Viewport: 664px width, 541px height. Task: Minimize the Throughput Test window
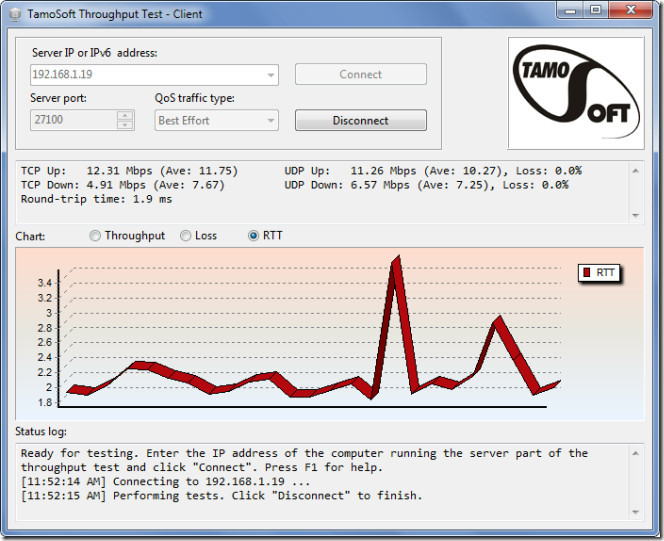coord(570,10)
